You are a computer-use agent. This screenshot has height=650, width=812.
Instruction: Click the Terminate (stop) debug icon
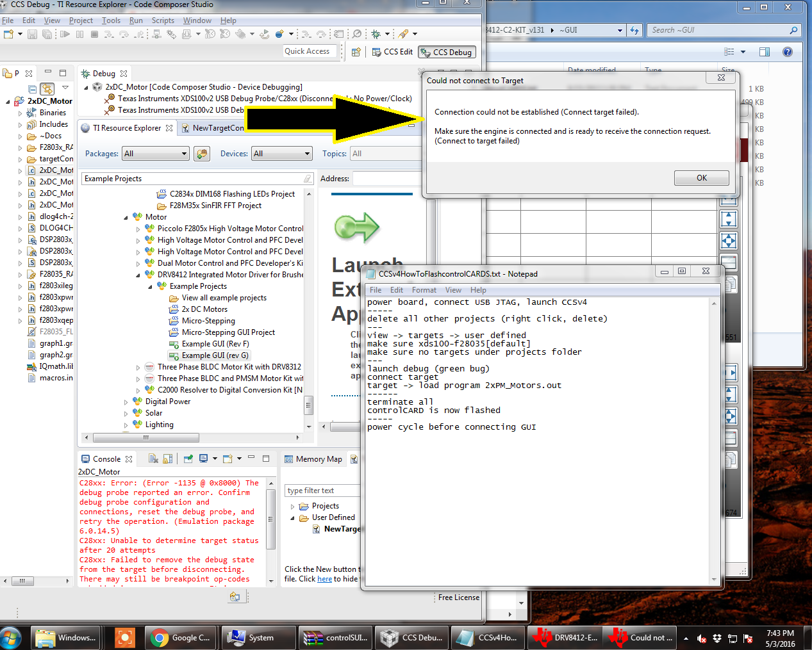pos(94,34)
